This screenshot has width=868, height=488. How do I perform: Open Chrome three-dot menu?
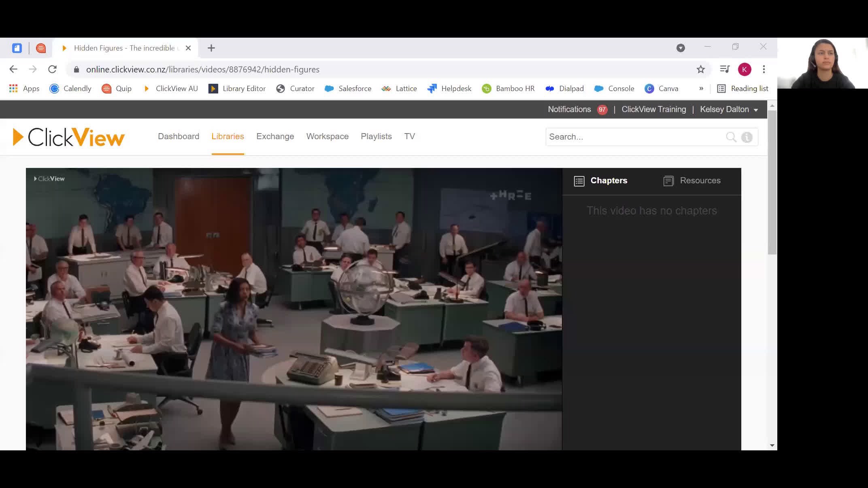tap(764, 69)
